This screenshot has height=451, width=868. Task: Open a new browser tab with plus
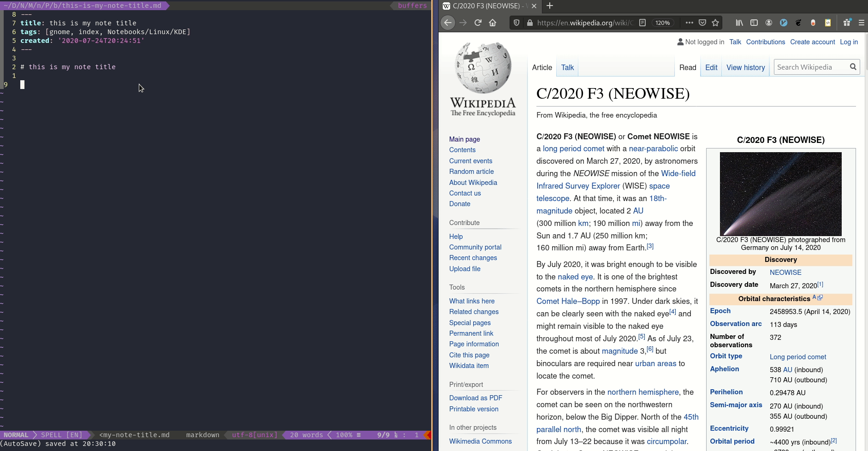point(549,6)
